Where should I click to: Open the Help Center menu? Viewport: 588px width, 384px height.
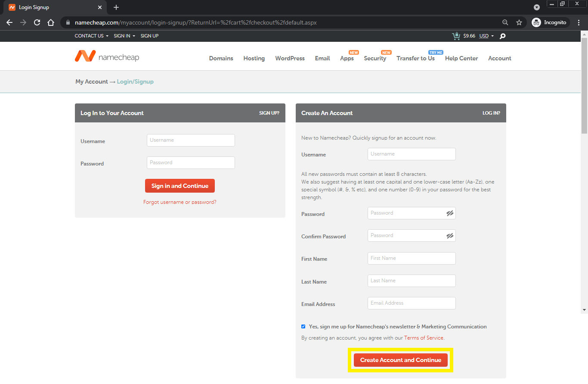click(x=461, y=58)
